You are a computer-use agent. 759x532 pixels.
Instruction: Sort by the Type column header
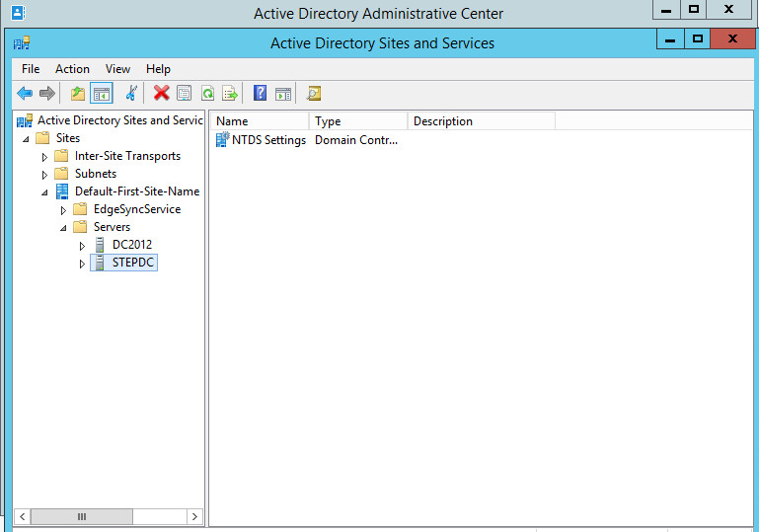(x=357, y=121)
